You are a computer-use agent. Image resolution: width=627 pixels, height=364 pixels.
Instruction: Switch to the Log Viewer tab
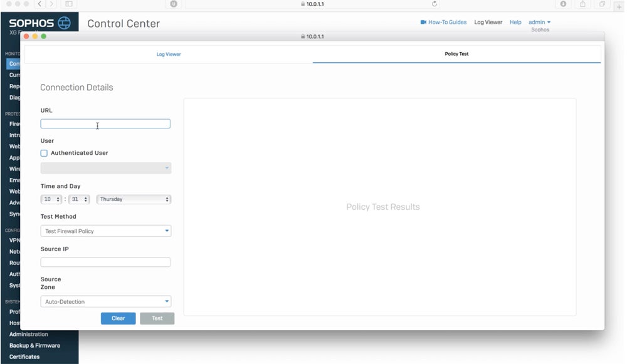click(x=169, y=55)
